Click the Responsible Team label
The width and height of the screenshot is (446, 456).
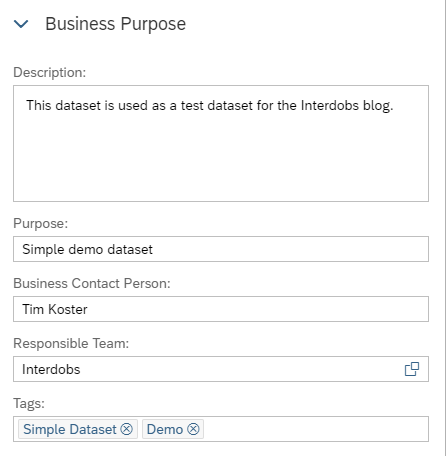pos(71,344)
